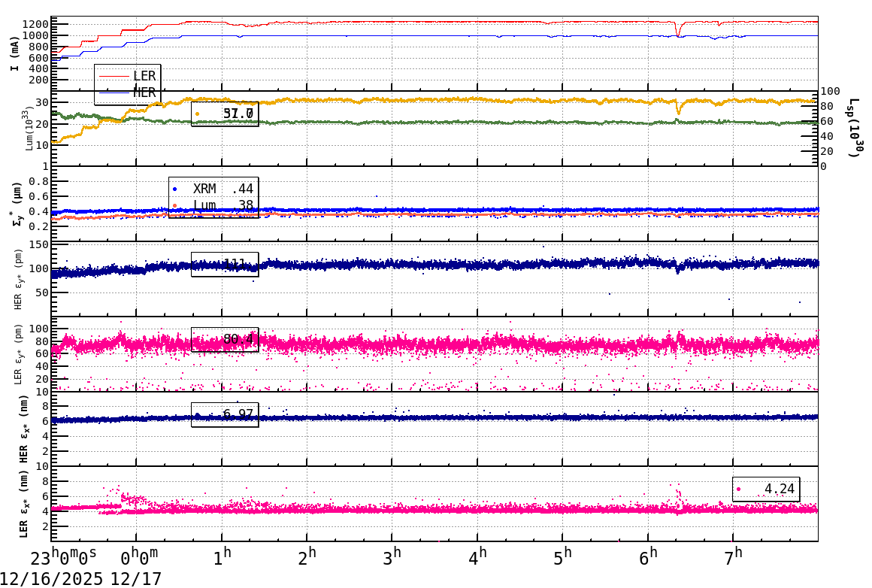Click the LER legend label in current plot
872x588 pixels.
[x=144, y=76]
